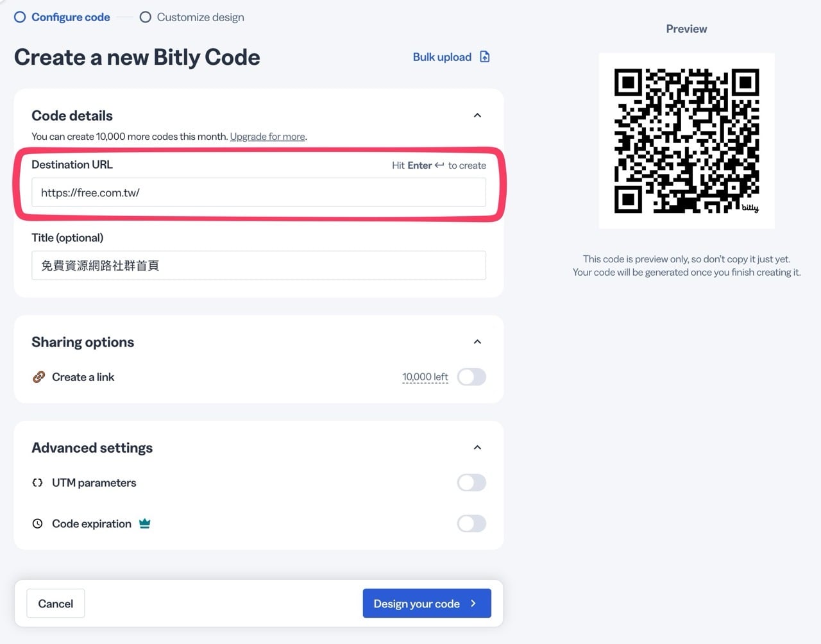Screen dimensions: 821x644
Task: Enable the Code expiration toggle
Action: coord(471,523)
